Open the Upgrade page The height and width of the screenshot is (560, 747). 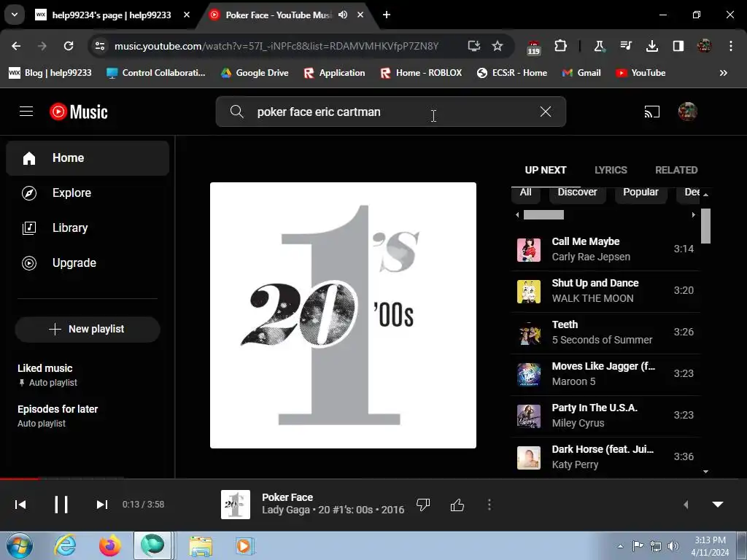88,262
